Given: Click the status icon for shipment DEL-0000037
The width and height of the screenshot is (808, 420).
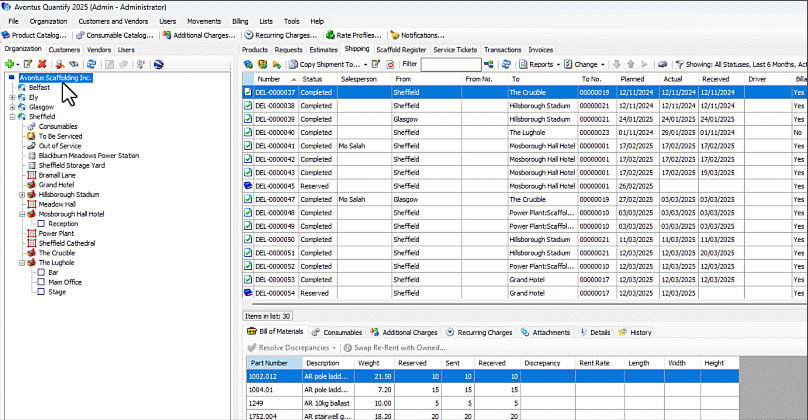Looking at the screenshot, I should [x=248, y=92].
